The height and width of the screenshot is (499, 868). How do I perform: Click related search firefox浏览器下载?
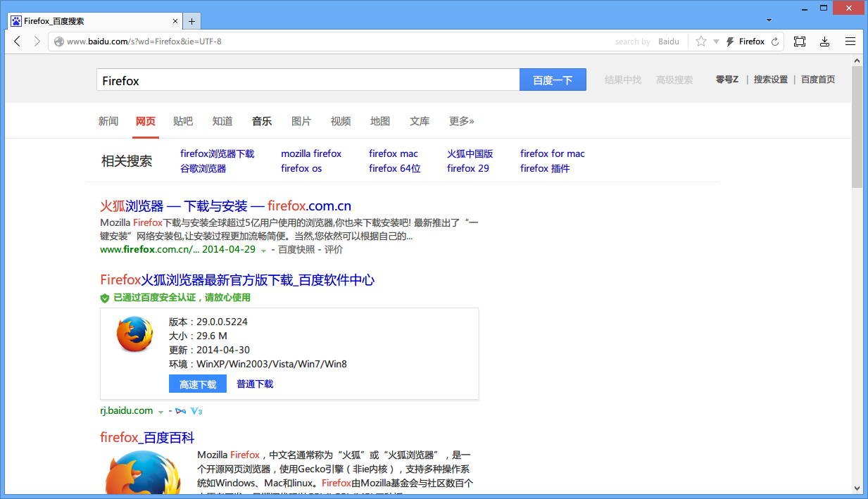click(217, 153)
